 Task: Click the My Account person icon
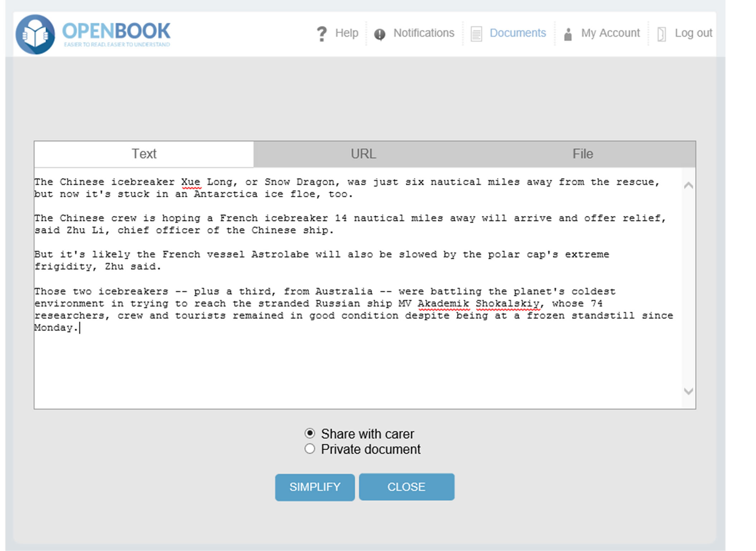[568, 34]
